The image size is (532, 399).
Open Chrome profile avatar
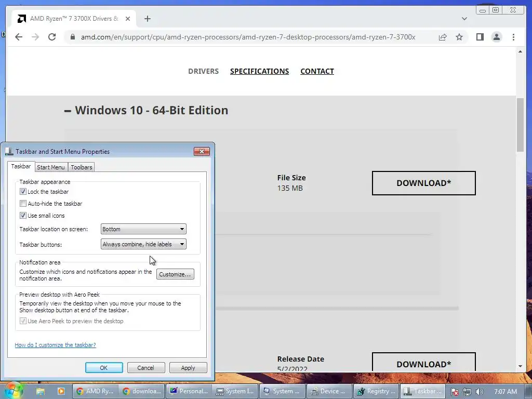(x=496, y=37)
